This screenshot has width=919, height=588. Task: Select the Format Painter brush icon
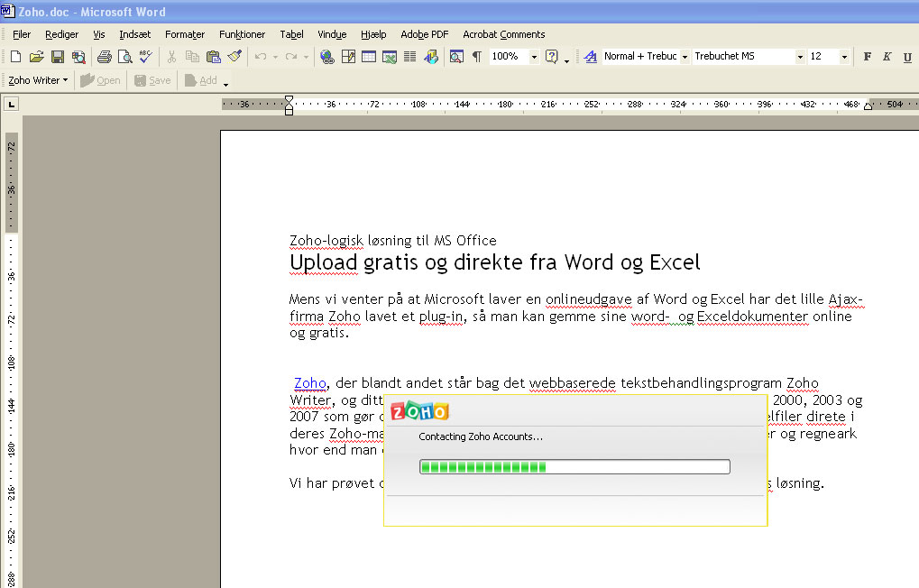pyautogui.click(x=234, y=57)
